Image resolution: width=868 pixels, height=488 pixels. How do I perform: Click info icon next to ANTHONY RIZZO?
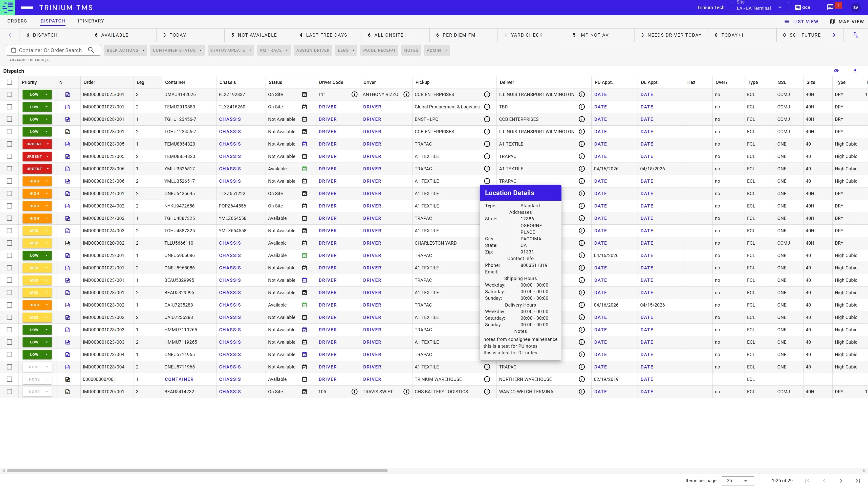tap(406, 95)
